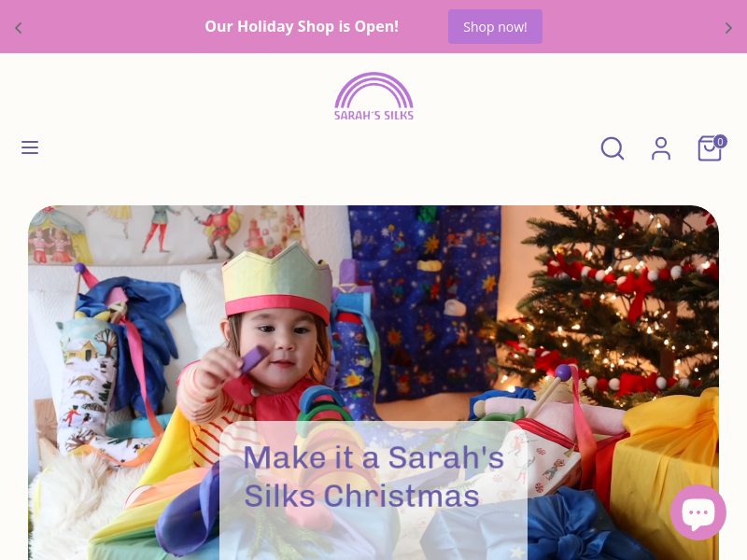The height and width of the screenshot is (560, 747).
Task: Click the Shop now! button
Action: [x=495, y=27]
